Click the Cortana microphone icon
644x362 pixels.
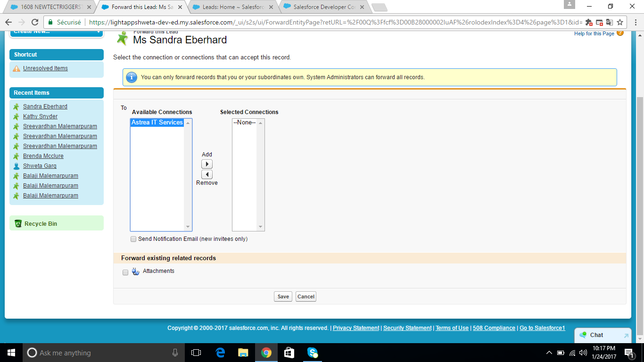point(175,353)
